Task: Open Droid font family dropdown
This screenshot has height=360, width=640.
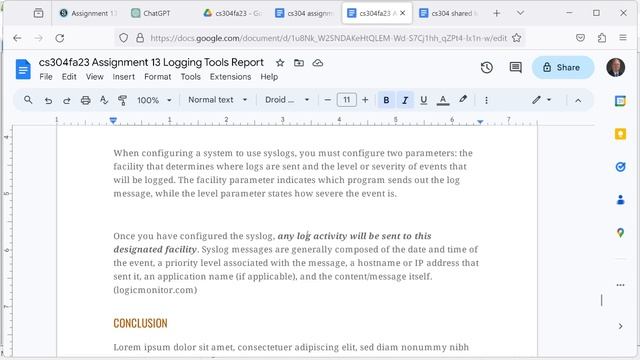Action: (287, 100)
